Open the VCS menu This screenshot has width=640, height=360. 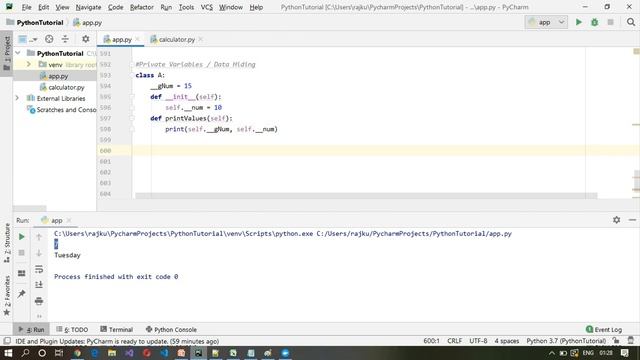(x=207, y=7)
